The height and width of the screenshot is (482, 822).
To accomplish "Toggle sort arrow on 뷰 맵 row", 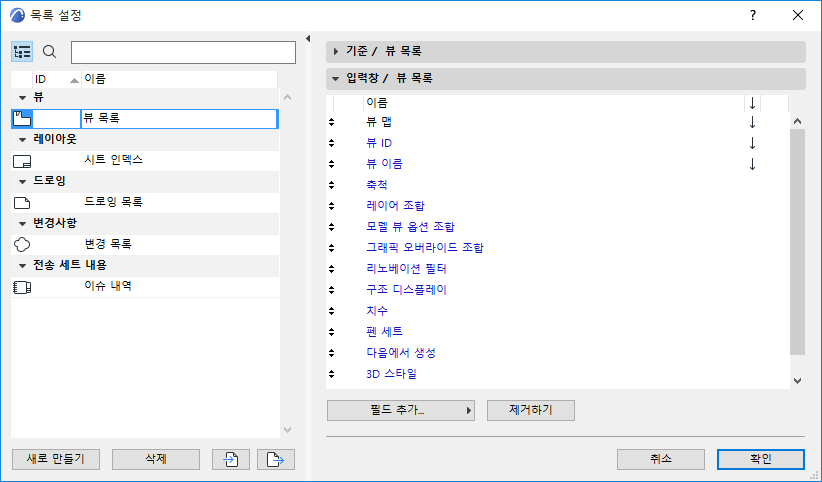I will 752,122.
